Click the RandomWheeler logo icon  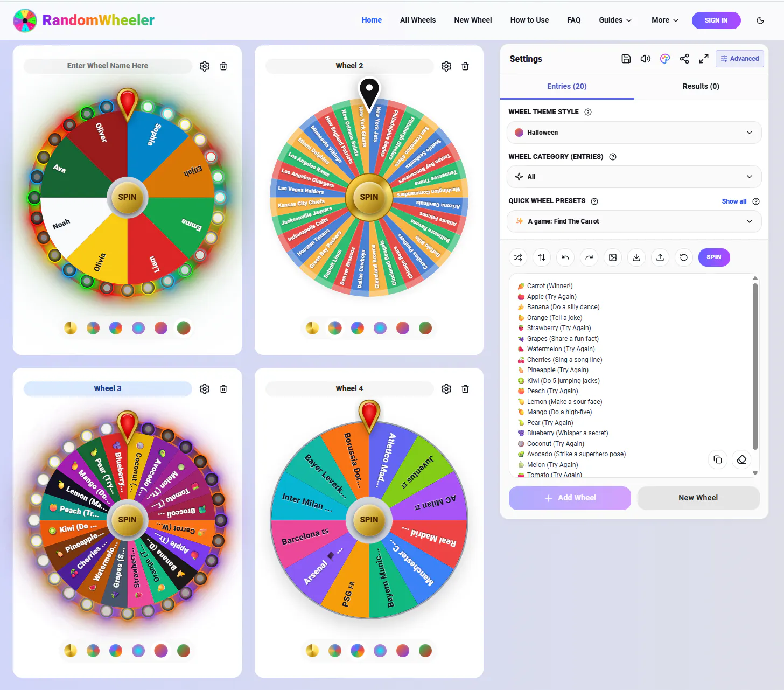tap(25, 20)
